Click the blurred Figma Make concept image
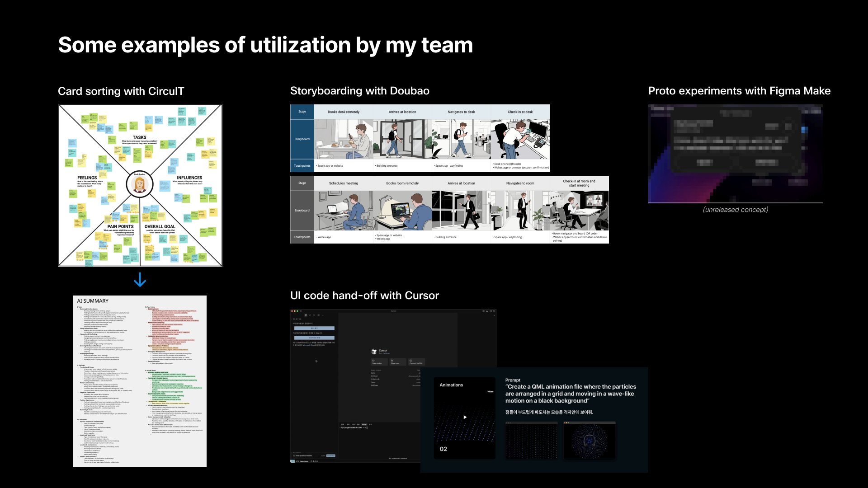This screenshot has width=868, height=488. [735, 154]
